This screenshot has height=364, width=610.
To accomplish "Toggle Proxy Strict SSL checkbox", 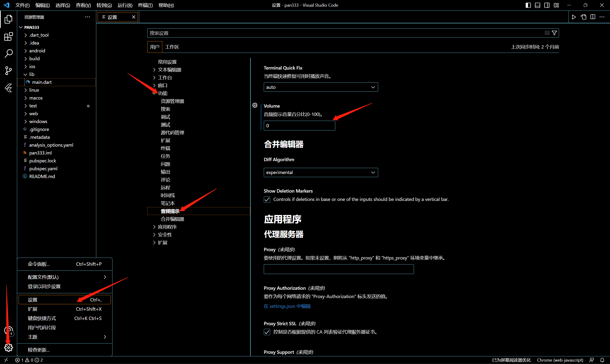I will 267,332.
